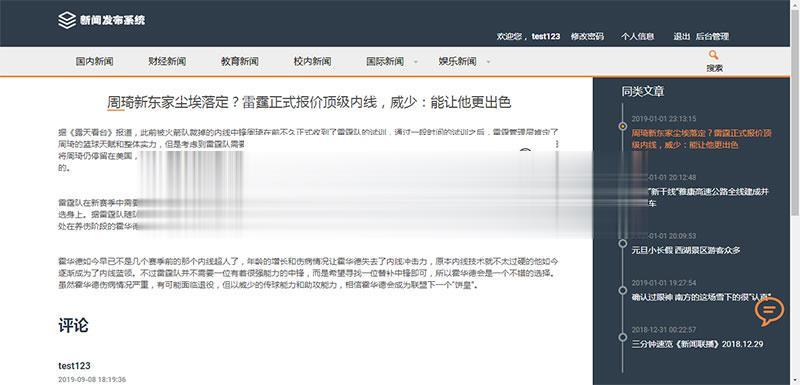Click the 新闻发布系统 site title
The width and height of the screenshot is (800, 385).
(112, 20)
